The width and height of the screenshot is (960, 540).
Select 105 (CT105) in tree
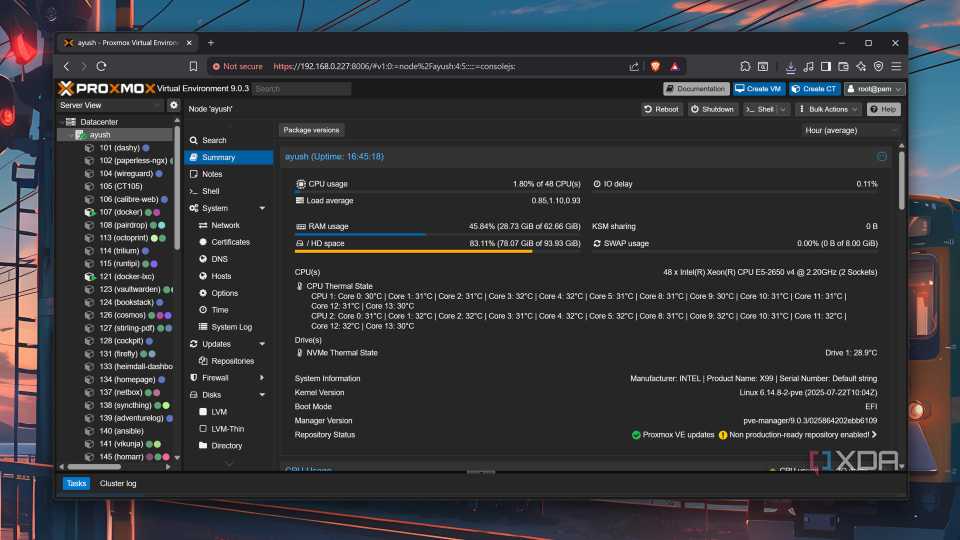coord(121,187)
